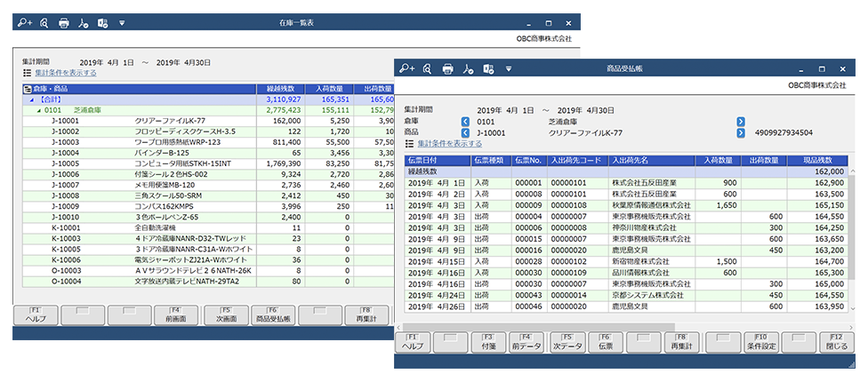Click 株式会社五反田産業 in slip 000001 row

(x=645, y=183)
